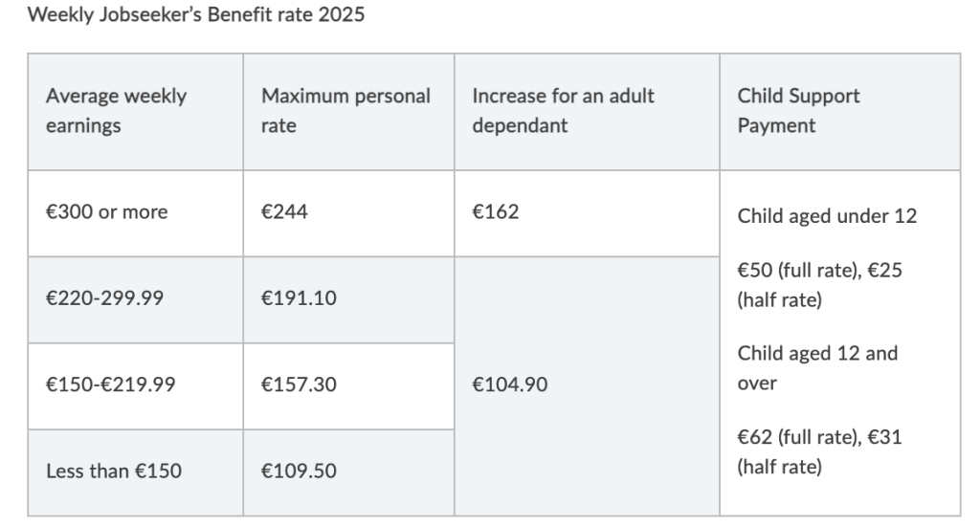Select the Less than €150 cell

coord(136,472)
